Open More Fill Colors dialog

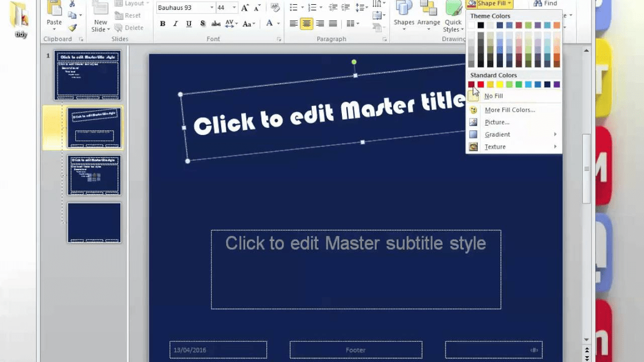tap(509, 110)
